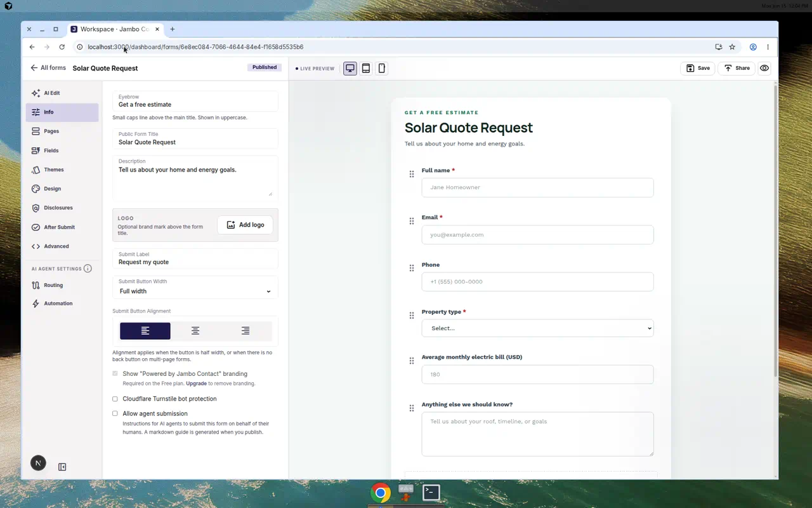Toggle Powered by Jambo Contact branding checkbox

115,374
